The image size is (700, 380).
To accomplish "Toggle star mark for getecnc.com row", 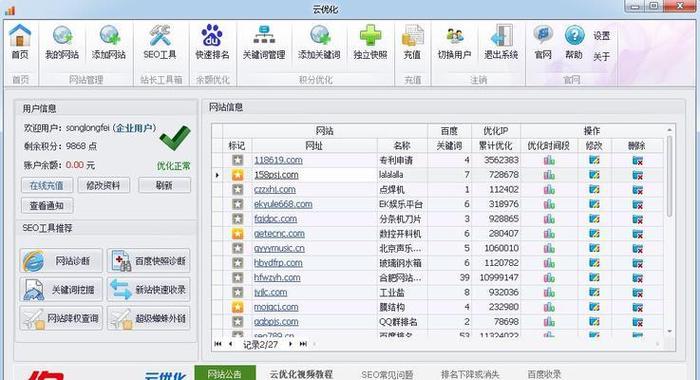I will (238, 234).
